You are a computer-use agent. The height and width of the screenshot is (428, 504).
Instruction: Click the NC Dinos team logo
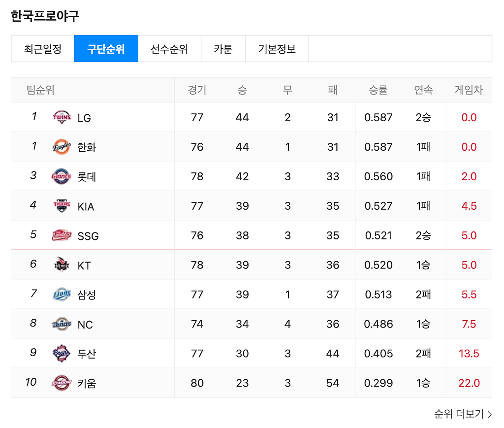[x=62, y=324]
